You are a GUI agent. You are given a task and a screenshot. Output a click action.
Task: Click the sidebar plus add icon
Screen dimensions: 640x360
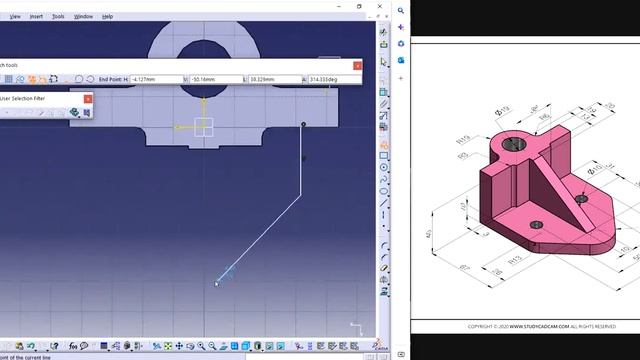(401, 78)
